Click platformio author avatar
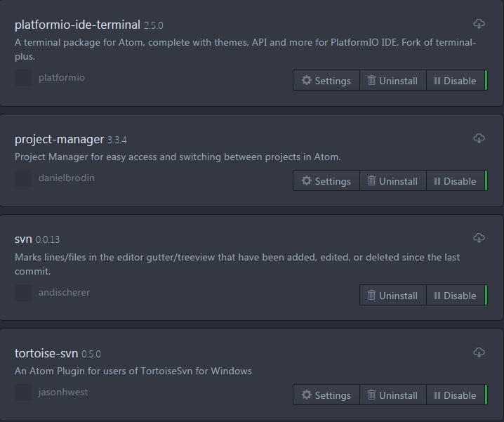Viewport: 504px width, 422px height. [23, 78]
